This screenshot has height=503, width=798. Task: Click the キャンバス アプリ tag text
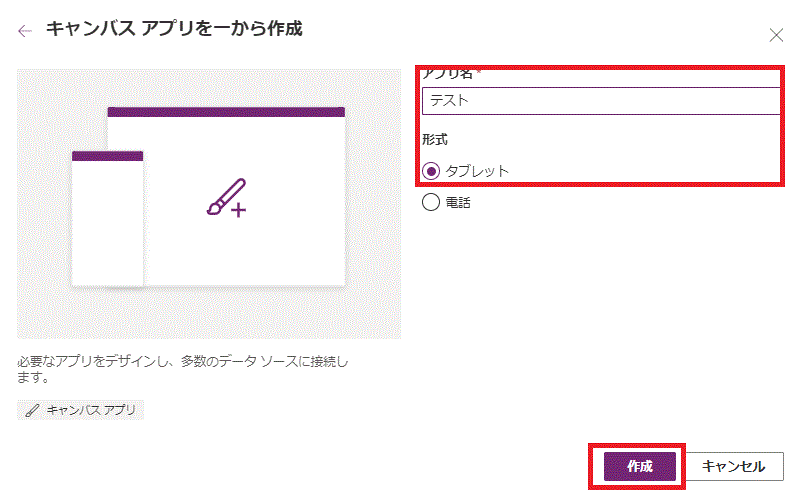93,410
